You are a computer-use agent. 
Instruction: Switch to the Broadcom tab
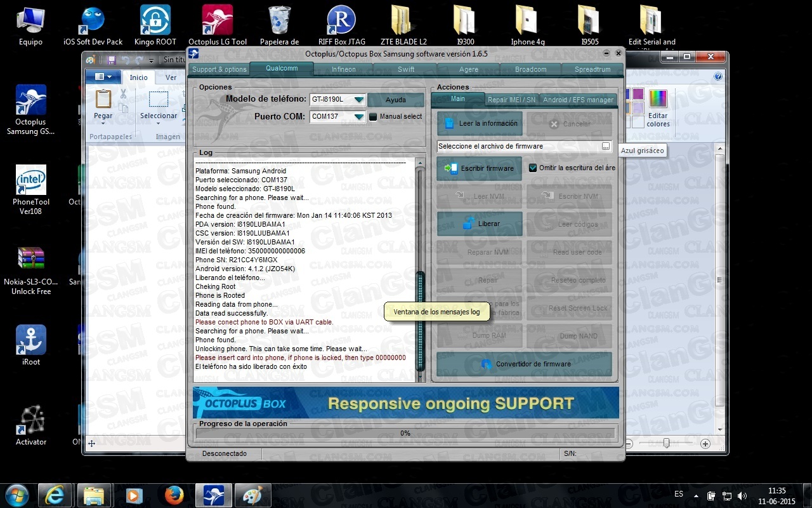click(530, 69)
